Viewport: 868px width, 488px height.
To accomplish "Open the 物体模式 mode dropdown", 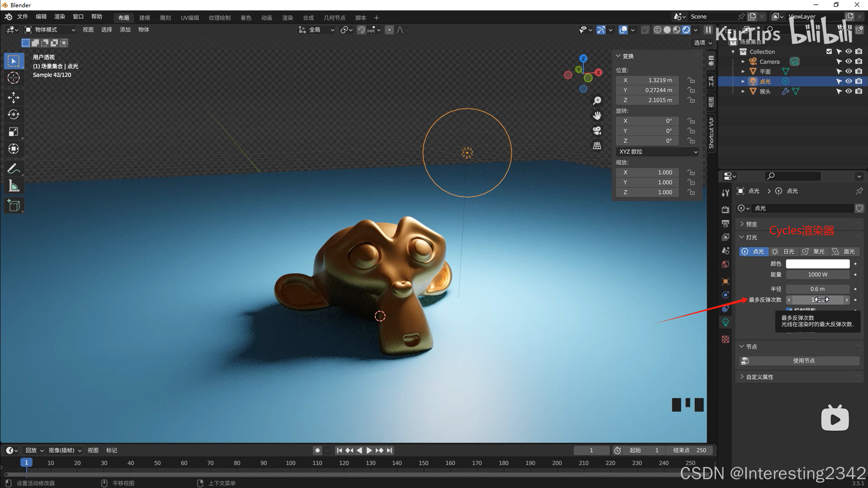I will point(50,30).
